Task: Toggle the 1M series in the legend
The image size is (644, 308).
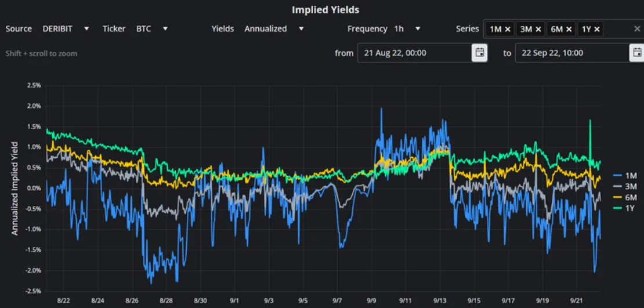Action: [x=625, y=176]
